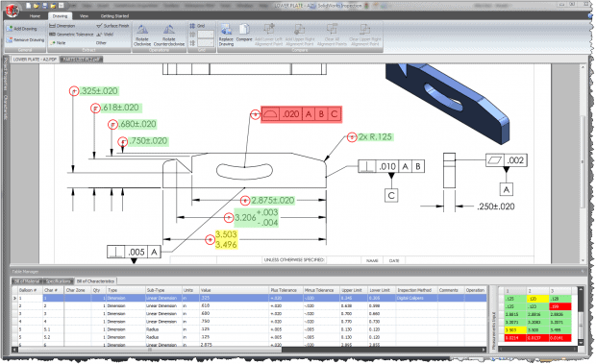The image size is (596, 364).
Task: Select the Dimension extract tool
Action: pyautogui.click(x=62, y=26)
